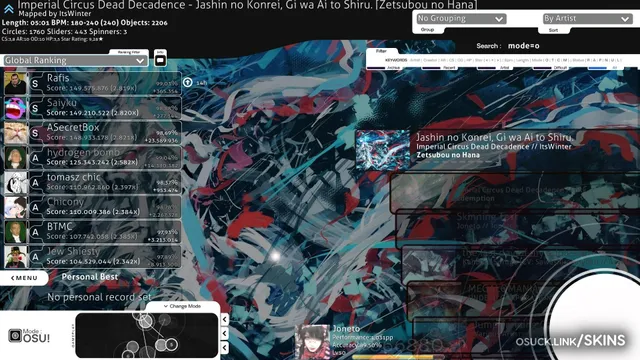Click the A rank badge on BTMC's score

pyautogui.click(x=36, y=233)
